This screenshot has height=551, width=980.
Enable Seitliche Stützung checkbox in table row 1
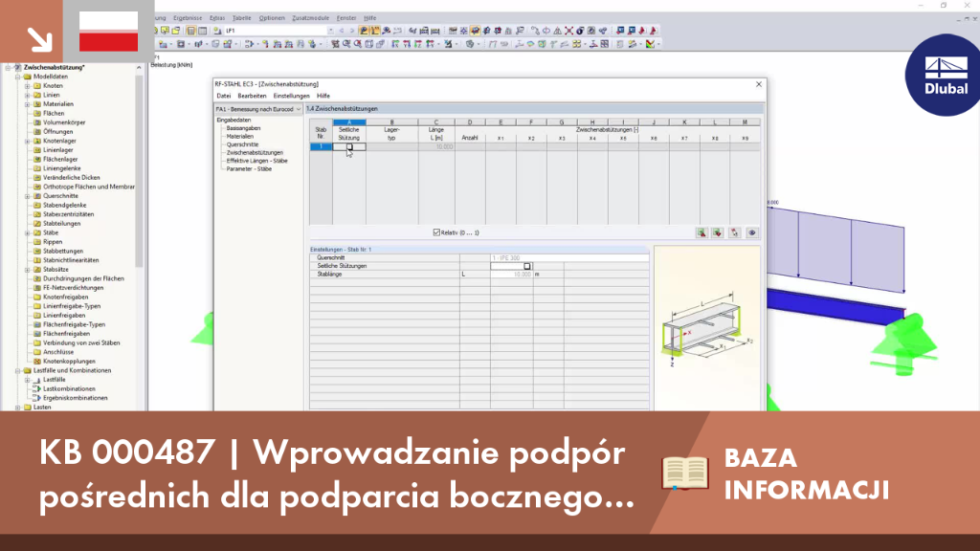pos(349,146)
